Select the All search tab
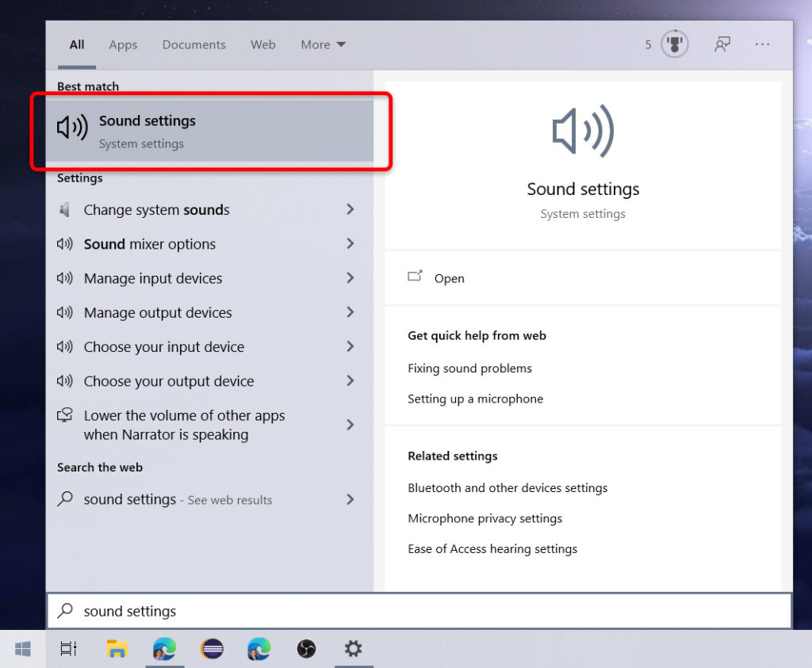 point(77,44)
